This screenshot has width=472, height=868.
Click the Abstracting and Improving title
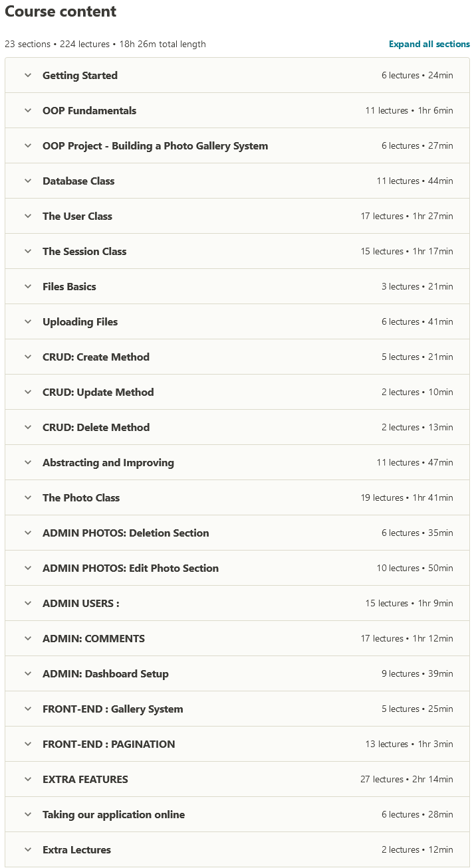[x=108, y=463]
